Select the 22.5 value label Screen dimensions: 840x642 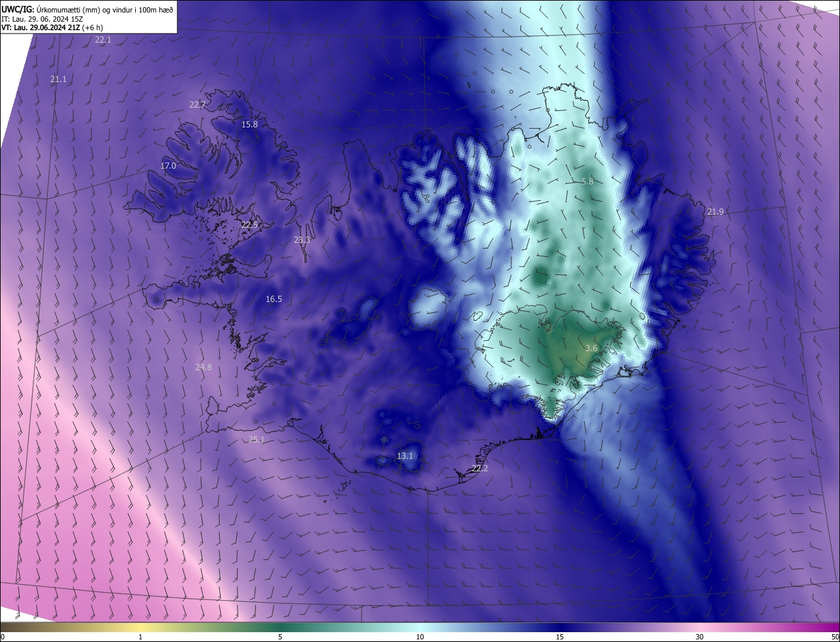pyautogui.click(x=249, y=225)
